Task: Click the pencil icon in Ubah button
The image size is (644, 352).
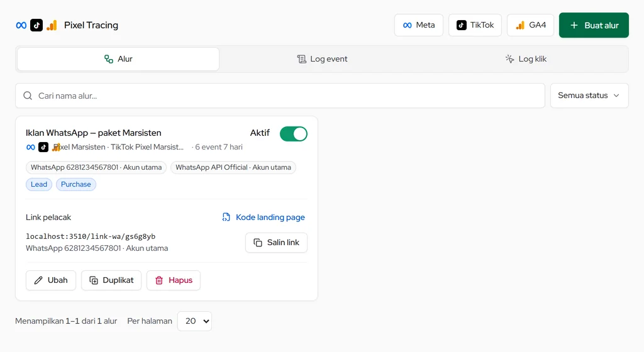Action: coord(38,280)
